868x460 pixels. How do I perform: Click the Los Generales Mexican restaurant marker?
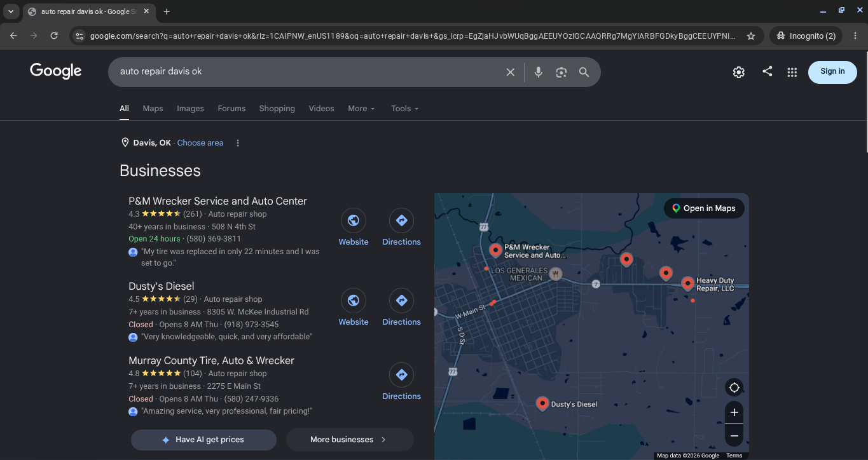(556, 274)
